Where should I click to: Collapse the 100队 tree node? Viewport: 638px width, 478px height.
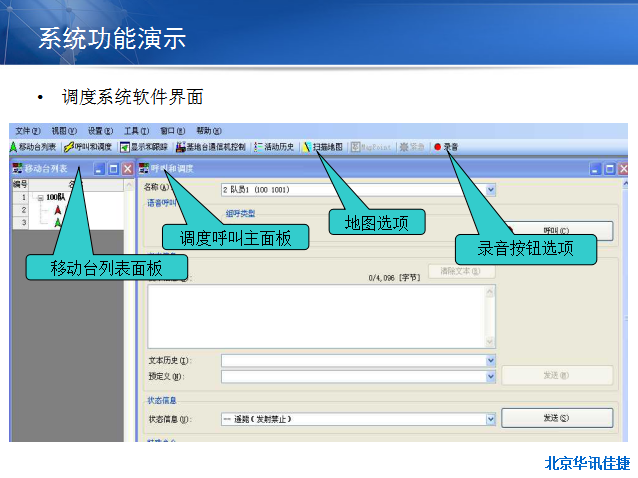point(40,198)
